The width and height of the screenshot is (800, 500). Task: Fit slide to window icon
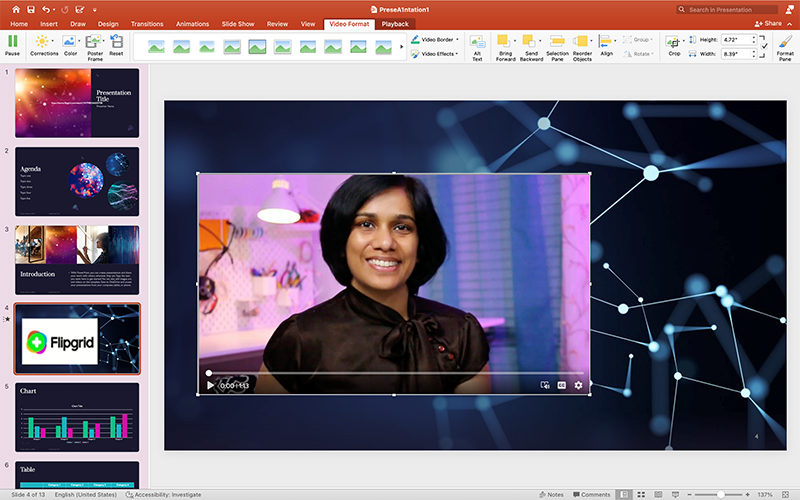tap(785, 494)
